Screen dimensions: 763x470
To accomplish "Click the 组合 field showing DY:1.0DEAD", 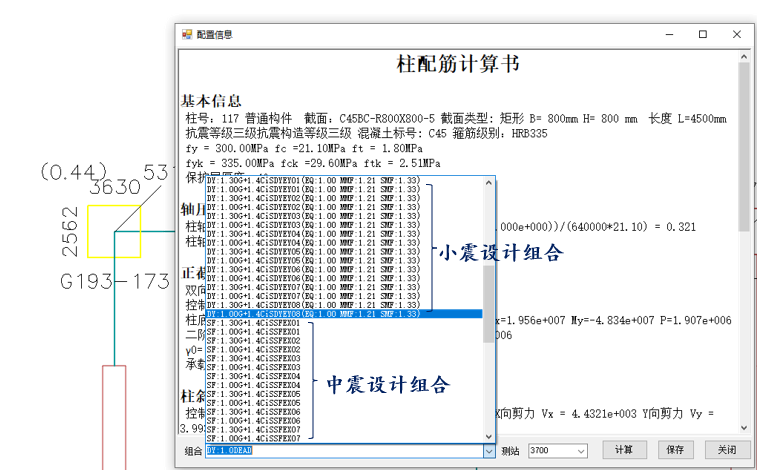I will tap(340, 451).
